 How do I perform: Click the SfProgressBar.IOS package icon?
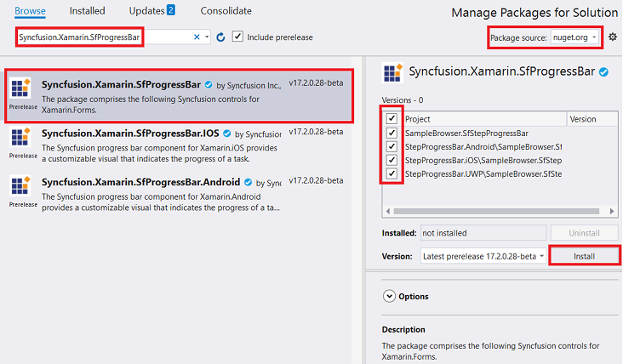[23, 139]
